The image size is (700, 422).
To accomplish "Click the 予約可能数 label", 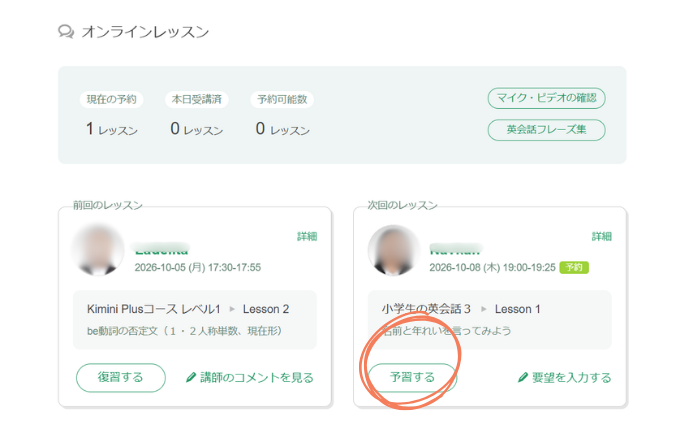I will (282, 99).
